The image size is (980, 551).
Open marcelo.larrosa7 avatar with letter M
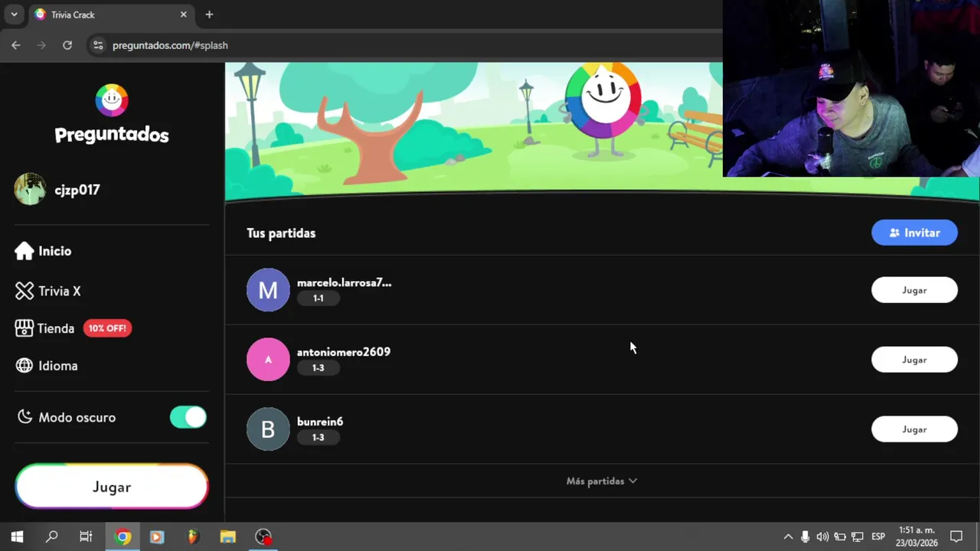pos(268,290)
